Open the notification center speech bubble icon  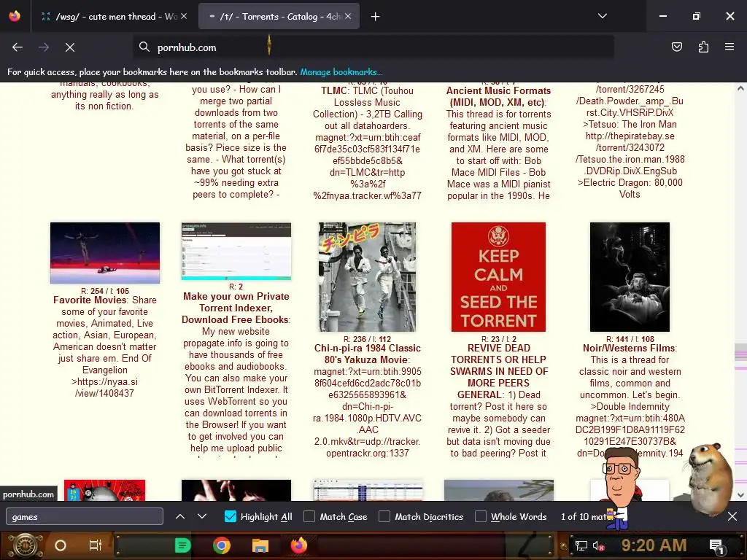coord(716,545)
